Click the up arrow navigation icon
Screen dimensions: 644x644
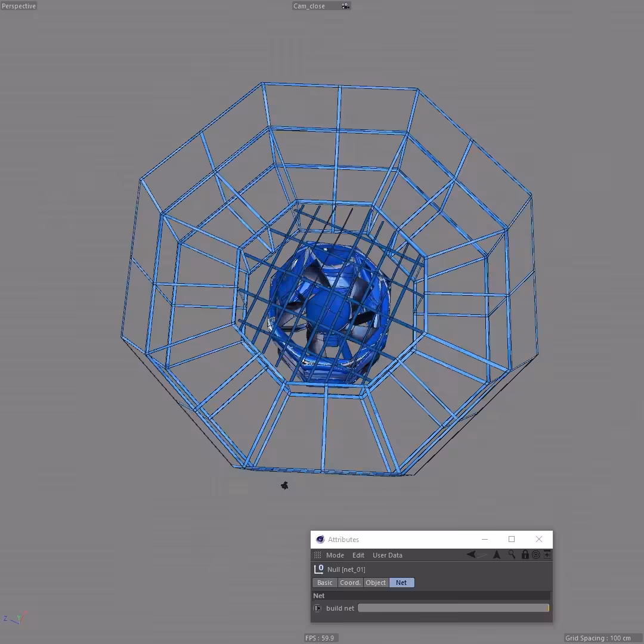(x=497, y=555)
